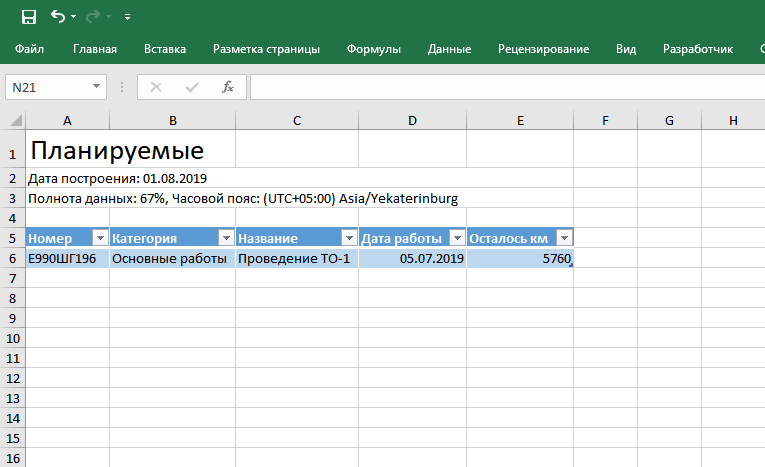Select column C header
The height and width of the screenshot is (467, 765).
click(297, 121)
